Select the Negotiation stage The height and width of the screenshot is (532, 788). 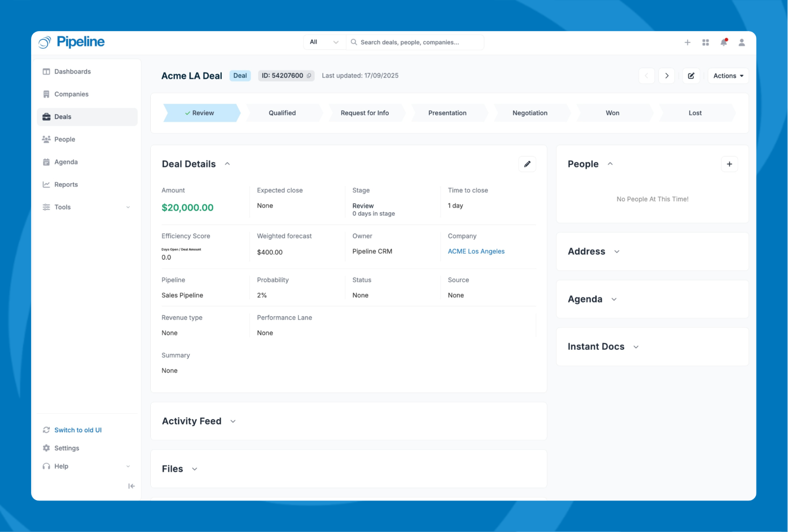tap(530, 113)
